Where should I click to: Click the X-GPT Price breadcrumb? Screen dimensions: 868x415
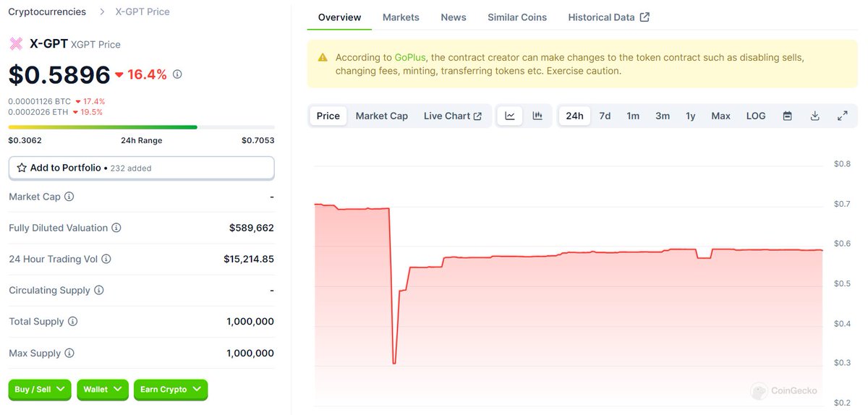click(142, 12)
